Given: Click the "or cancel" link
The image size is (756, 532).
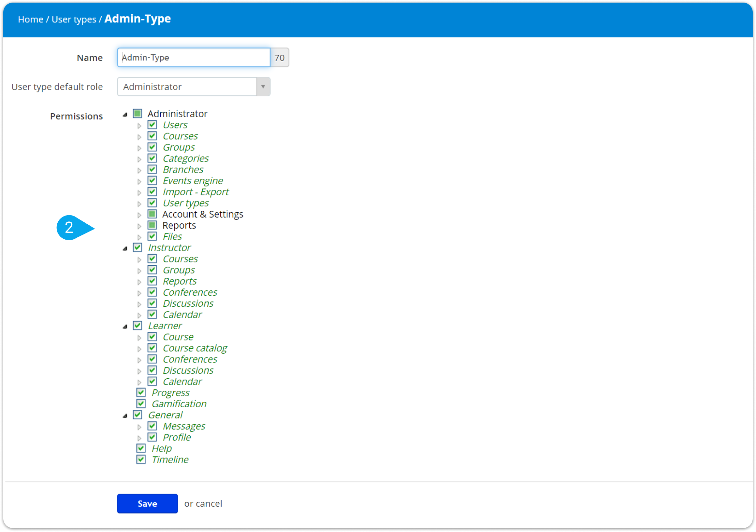Looking at the screenshot, I should pyautogui.click(x=203, y=503).
